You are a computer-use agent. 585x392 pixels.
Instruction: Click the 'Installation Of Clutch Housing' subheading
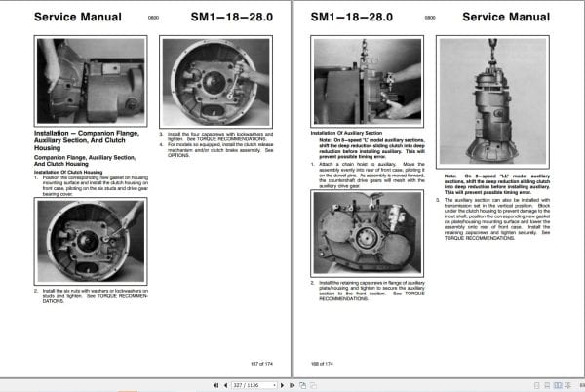[68, 172]
